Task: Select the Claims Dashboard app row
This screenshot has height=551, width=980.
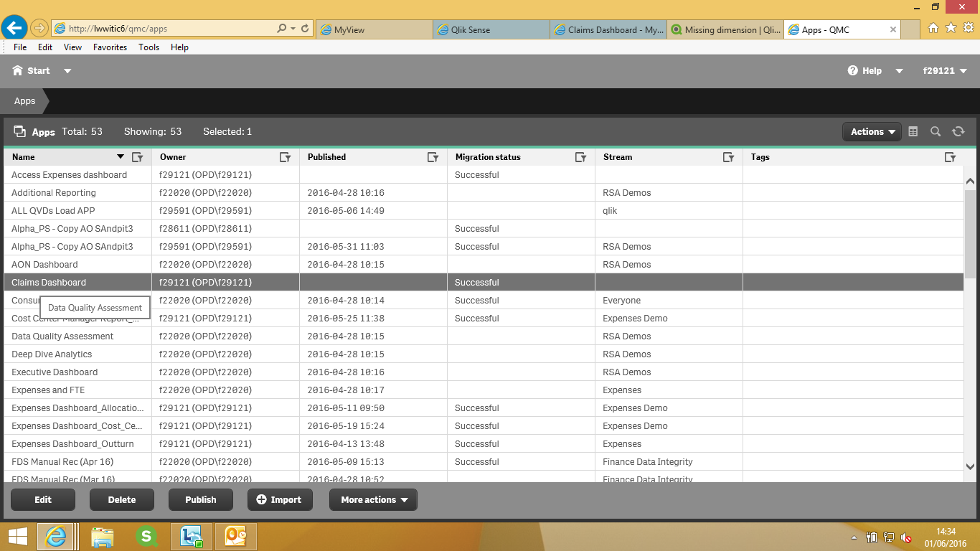Action: (x=484, y=283)
